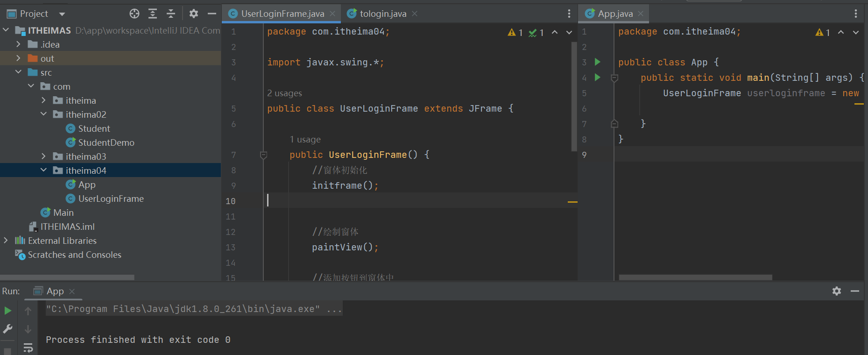Close the tologin.java tab
This screenshot has width=868, height=355.
pyautogui.click(x=415, y=14)
